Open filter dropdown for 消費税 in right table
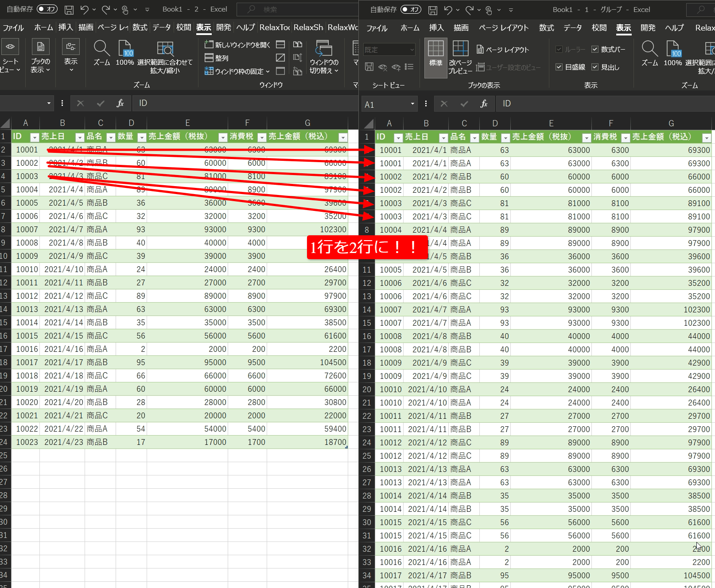 [626, 138]
